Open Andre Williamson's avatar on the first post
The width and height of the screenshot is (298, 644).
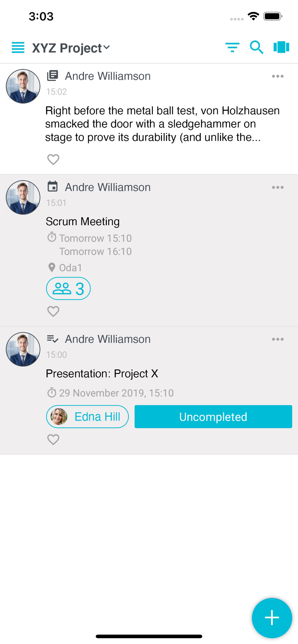point(23,86)
